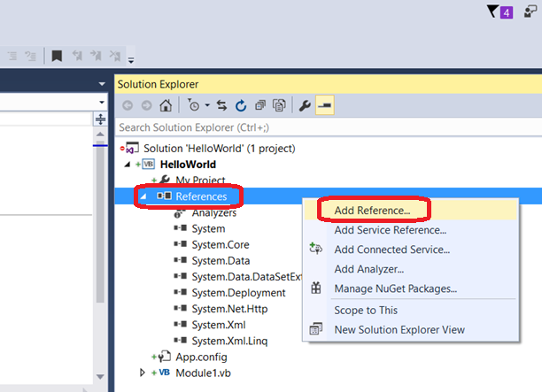
Task: Select the System.Xml reference
Action: pyautogui.click(x=219, y=325)
